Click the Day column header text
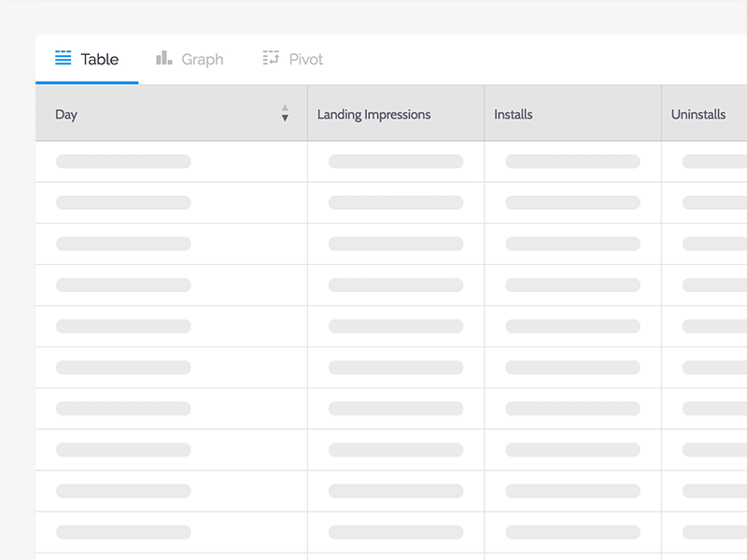Image resolution: width=747 pixels, height=560 pixels. [x=66, y=115]
